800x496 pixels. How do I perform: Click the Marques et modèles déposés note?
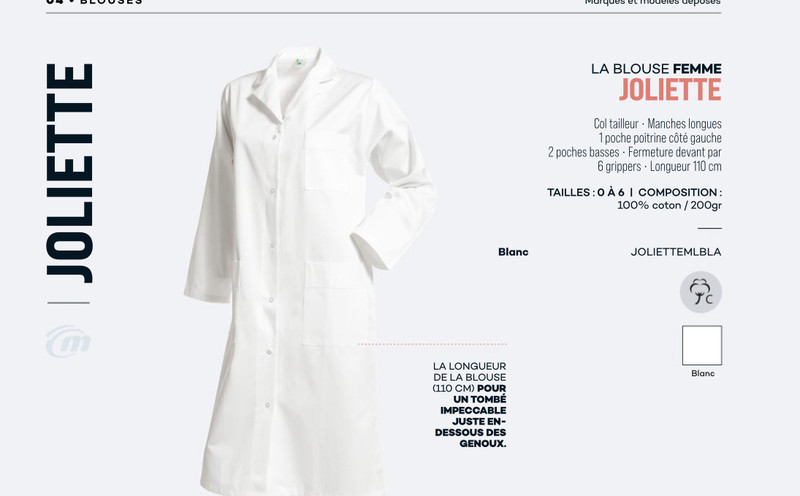pyautogui.click(x=653, y=2)
